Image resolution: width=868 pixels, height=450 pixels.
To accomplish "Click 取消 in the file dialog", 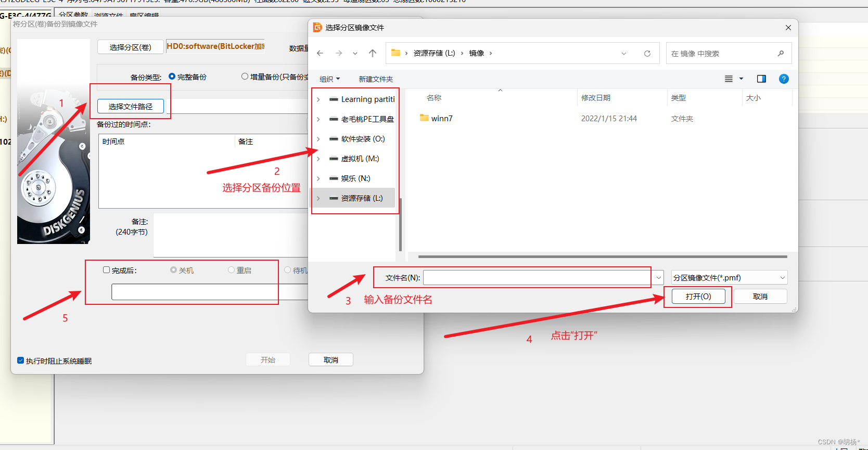I will 760,297.
